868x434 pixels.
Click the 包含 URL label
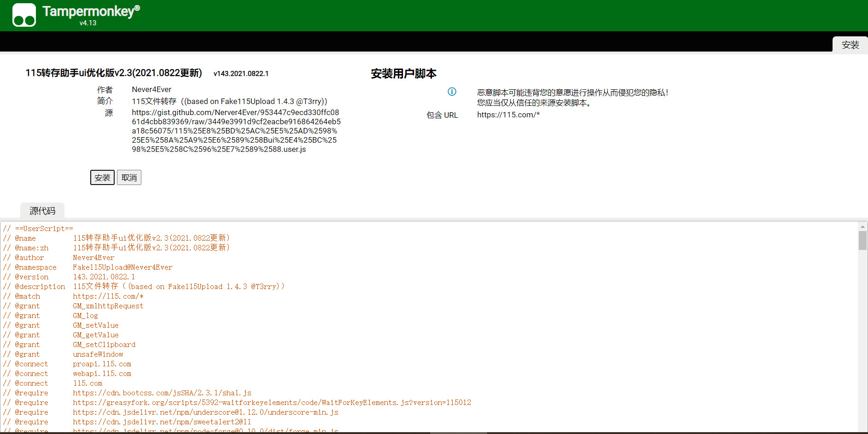[x=442, y=115]
